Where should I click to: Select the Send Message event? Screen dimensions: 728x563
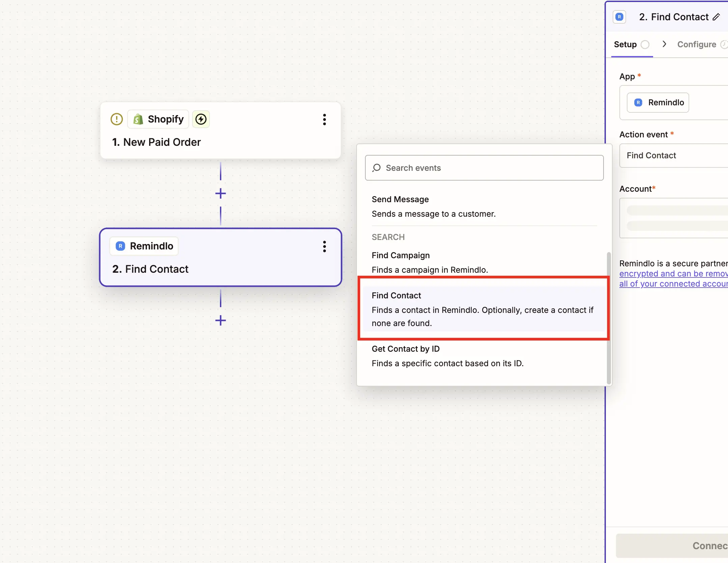coord(484,207)
